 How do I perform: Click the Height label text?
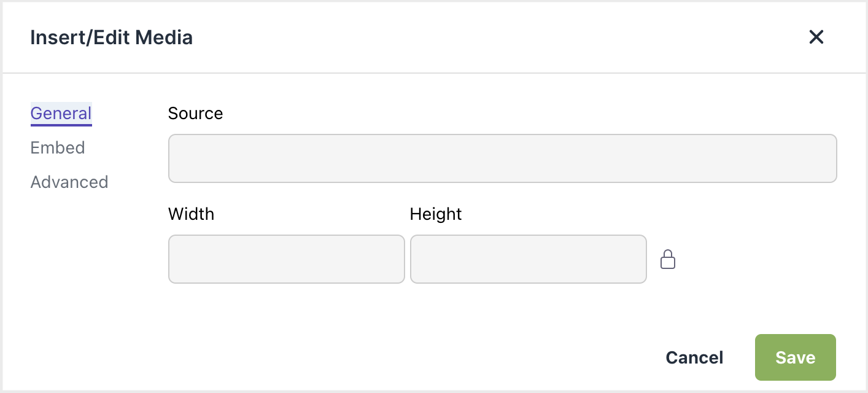coord(436,214)
